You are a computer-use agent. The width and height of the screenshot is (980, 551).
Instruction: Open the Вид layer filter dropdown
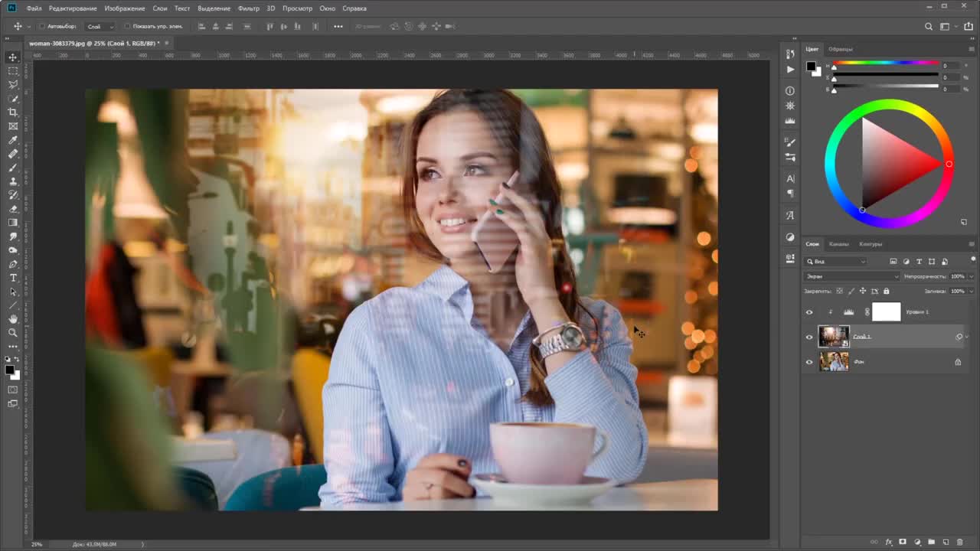click(835, 262)
